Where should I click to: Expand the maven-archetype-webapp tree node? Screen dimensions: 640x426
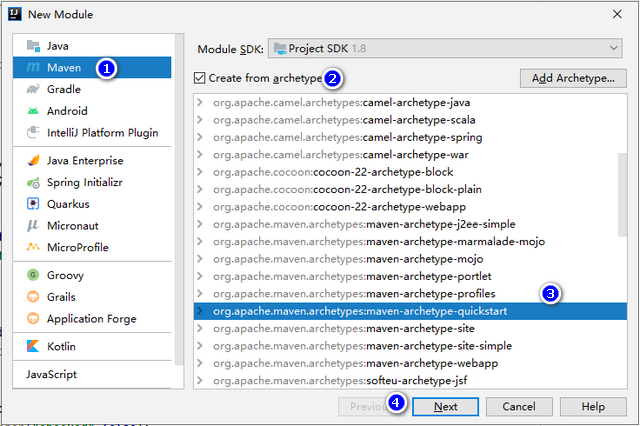click(200, 362)
